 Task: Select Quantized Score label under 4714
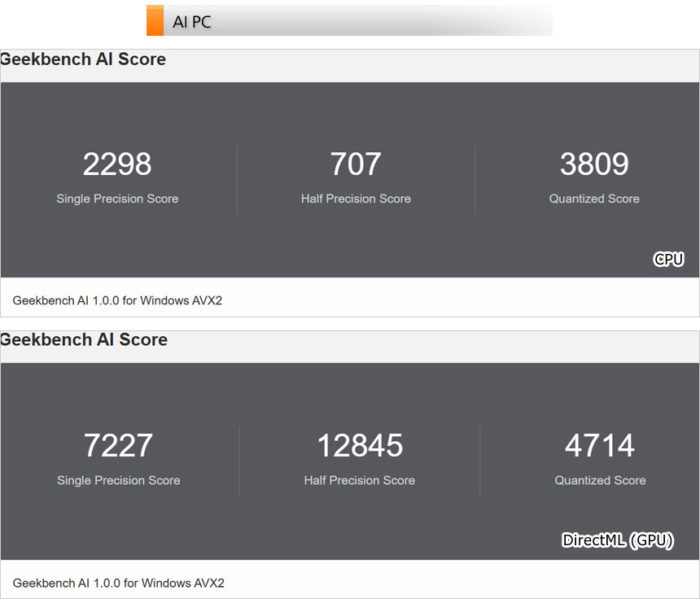coord(600,480)
